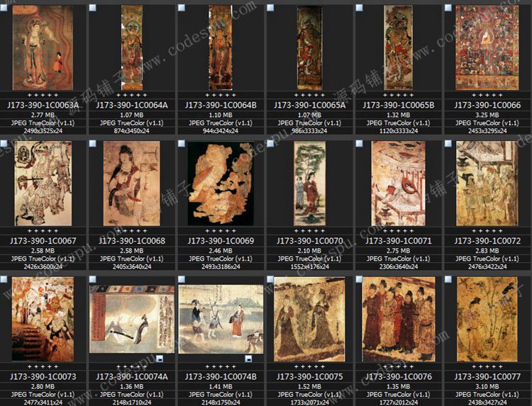The image size is (532, 406).
Task: Check the box on J173-390-1C0072
Action: coord(448,143)
